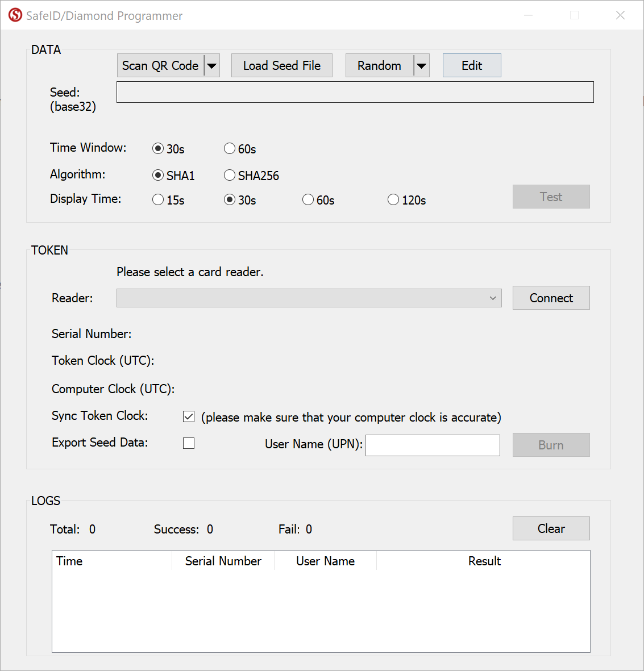644x671 pixels.
Task: Open the Reader combo box
Action: tap(309, 298)
